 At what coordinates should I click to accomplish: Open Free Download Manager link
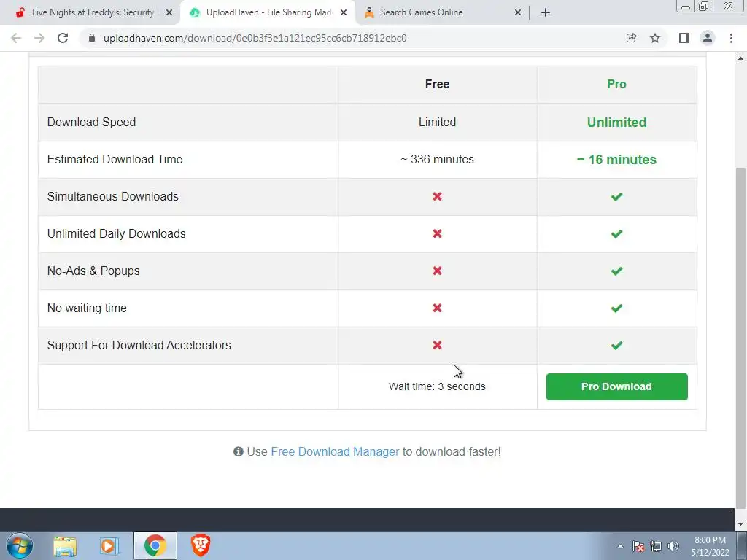click(x=335, y=451)
